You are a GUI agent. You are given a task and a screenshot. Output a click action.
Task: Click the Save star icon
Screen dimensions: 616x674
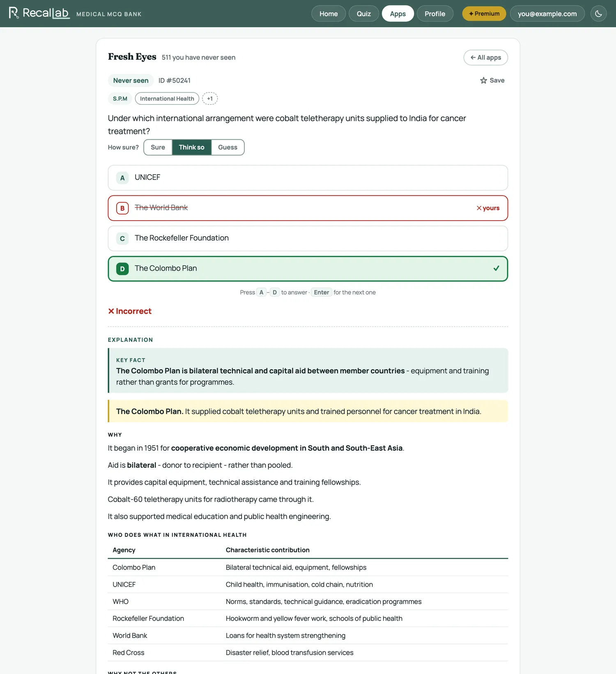click(483, 81)
